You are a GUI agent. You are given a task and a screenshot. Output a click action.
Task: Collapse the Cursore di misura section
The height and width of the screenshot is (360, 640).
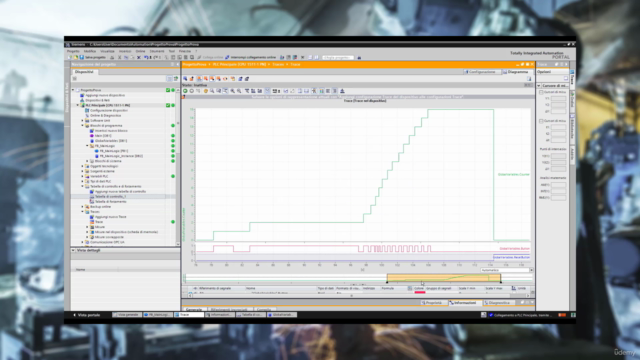[x=539, y=86]
